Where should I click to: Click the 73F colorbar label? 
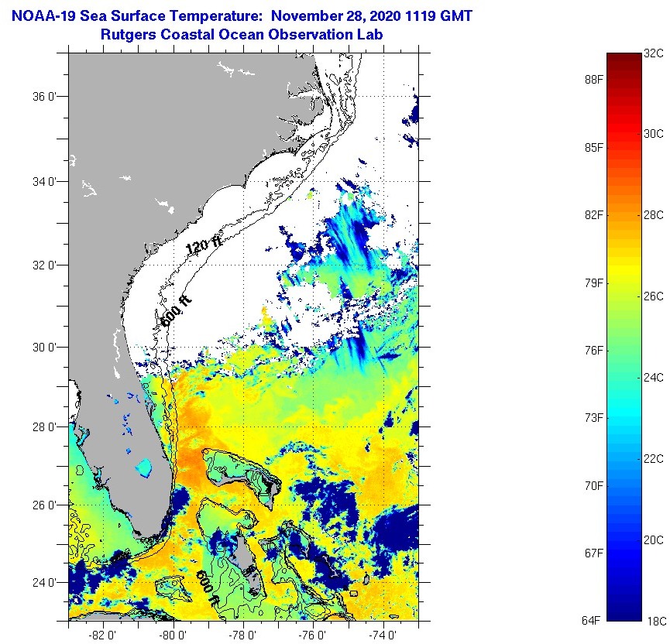(x=594, y=418)
